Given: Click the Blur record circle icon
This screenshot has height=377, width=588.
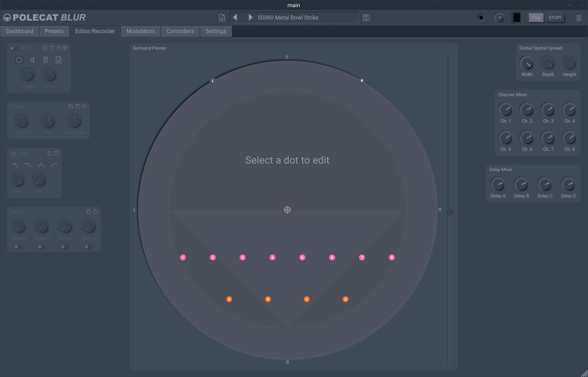Looking at the screenshot, I should 19,60.
